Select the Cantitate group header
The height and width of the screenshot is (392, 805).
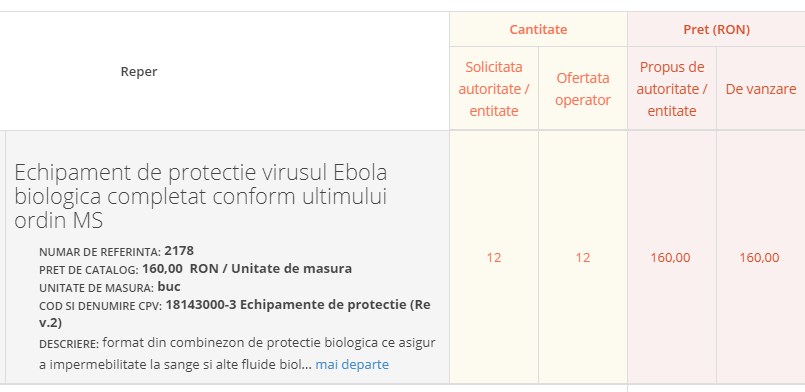click(x=538, y=29)
